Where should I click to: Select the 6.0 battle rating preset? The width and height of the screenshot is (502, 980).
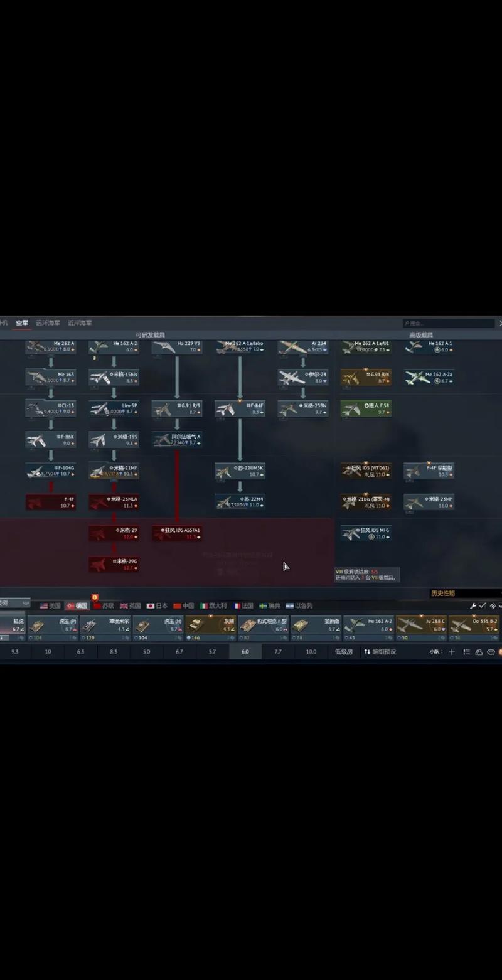(x=245, y=652)
